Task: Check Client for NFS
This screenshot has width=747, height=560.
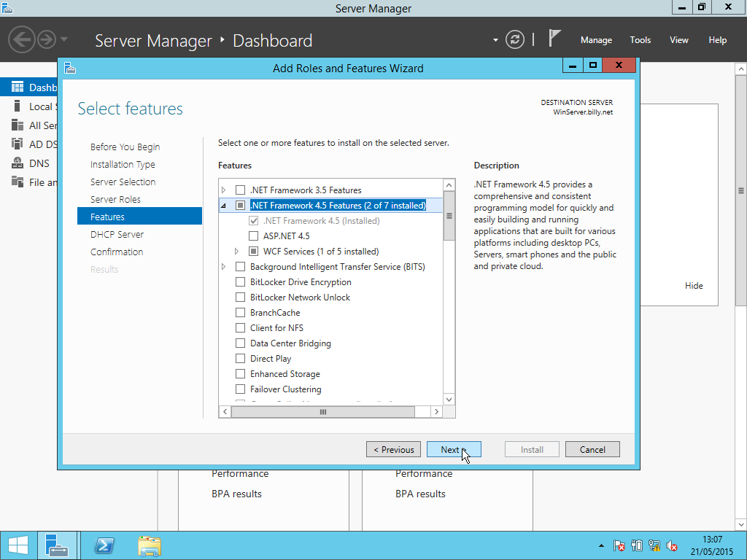Action: (241, 327)
